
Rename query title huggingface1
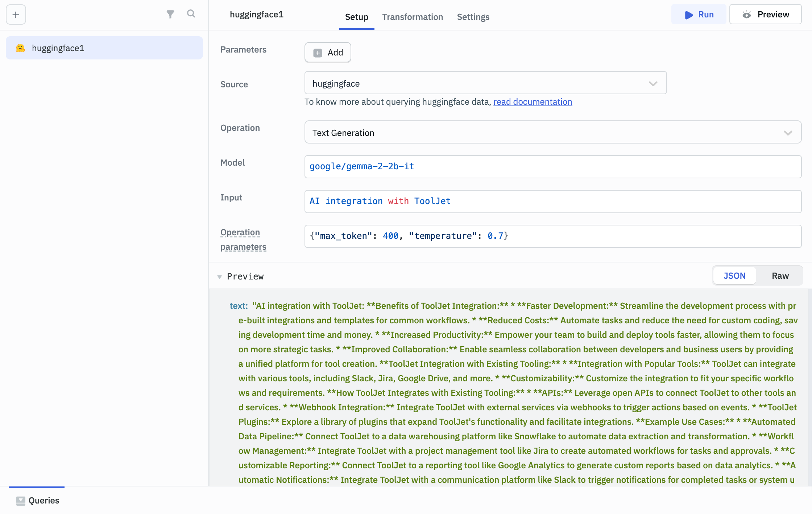tap(257, 14)
